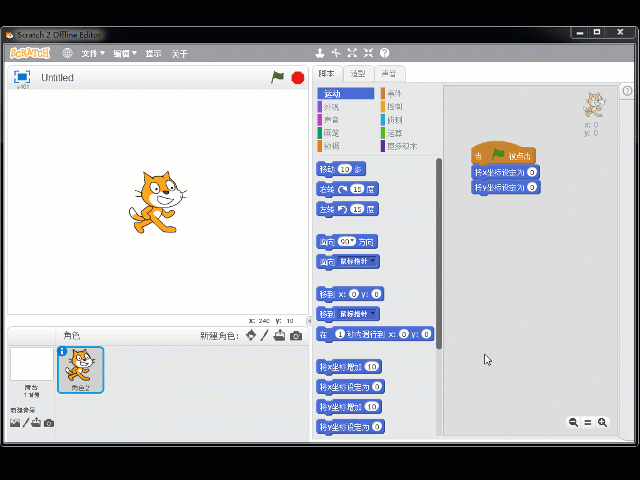Switch to the 声音 tab
Image resolution: width=640 pixels, height=480 pixels.
pyautogui.click(x=389, y=73)
